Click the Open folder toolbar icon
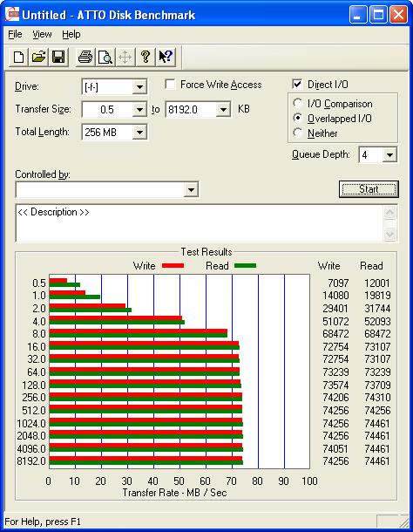The image size is (413, 532). click(38, 57)
